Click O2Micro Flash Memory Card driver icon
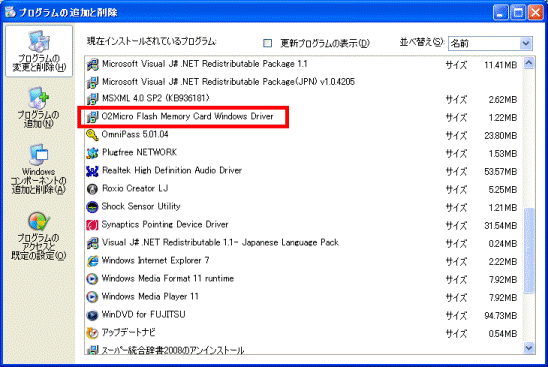 pos(92,117)
